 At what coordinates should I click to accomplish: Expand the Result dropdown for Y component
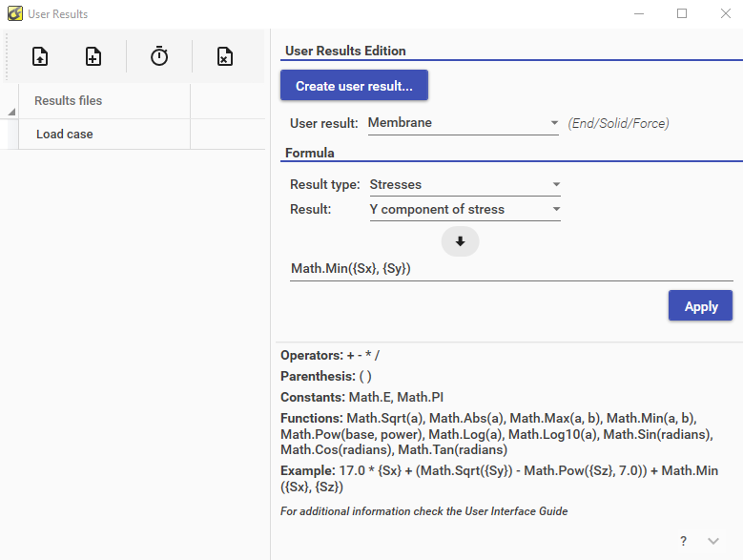coord(464,209)
